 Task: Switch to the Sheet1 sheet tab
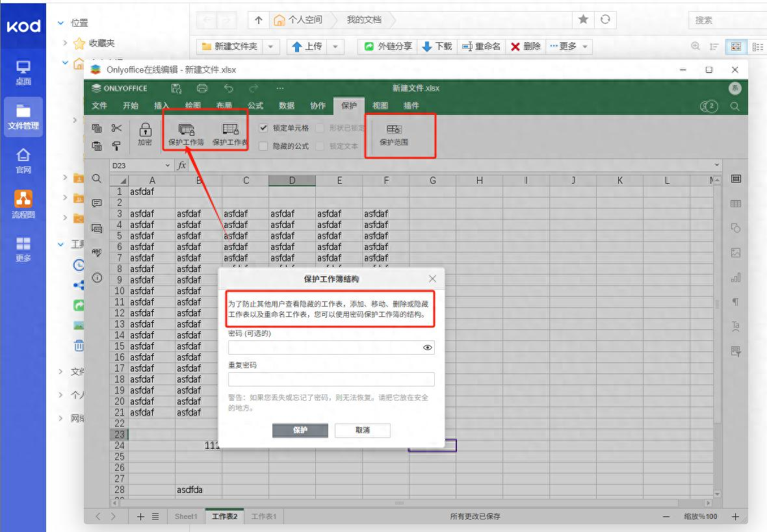(x=186, y=516)
